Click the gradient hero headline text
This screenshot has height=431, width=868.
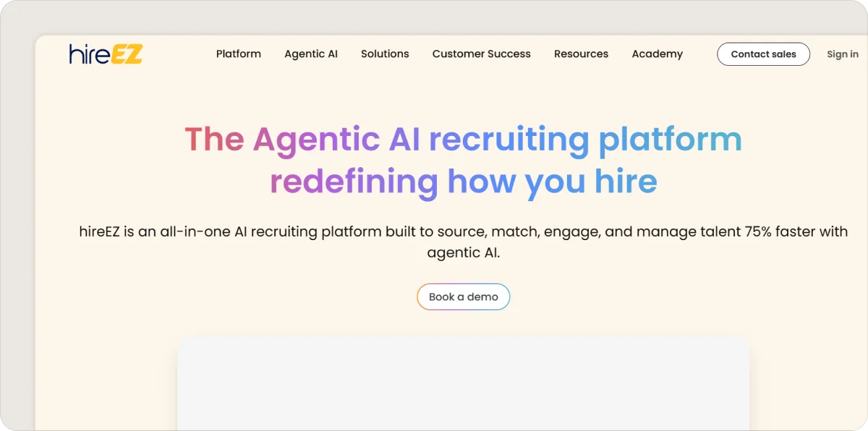pos(463,160)
